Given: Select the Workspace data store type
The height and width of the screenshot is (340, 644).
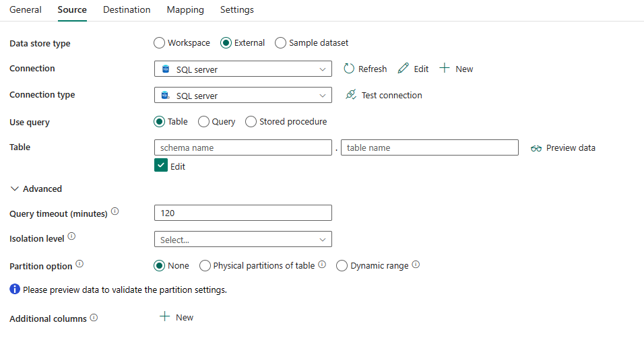Looking at the screenshot, I should pos(160,43).
